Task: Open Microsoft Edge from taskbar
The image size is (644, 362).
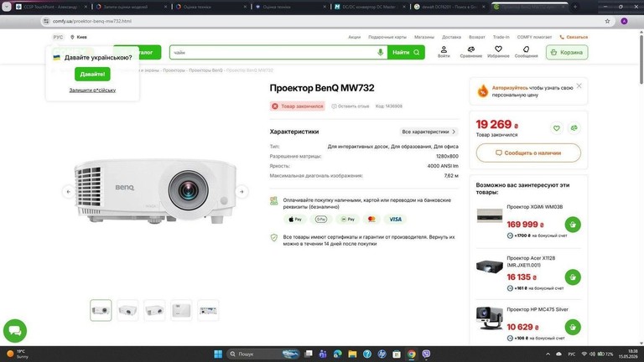Action: click(338, 354)
